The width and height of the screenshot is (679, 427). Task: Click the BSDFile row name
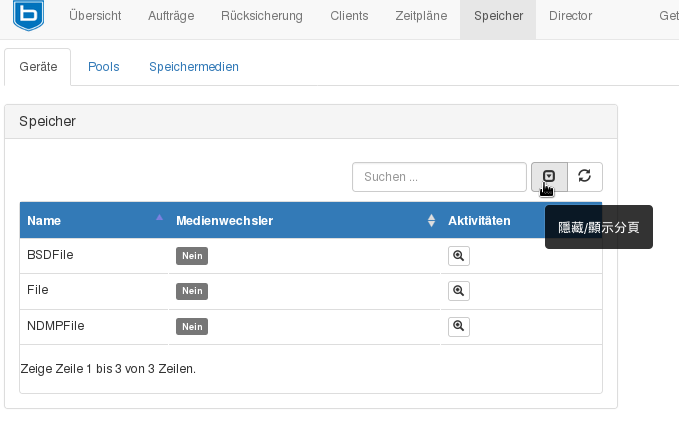point(50,255)
